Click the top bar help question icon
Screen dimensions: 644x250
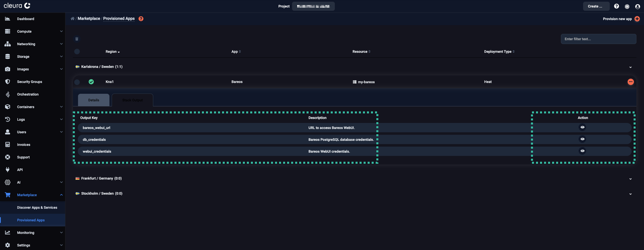pos(616,6)
